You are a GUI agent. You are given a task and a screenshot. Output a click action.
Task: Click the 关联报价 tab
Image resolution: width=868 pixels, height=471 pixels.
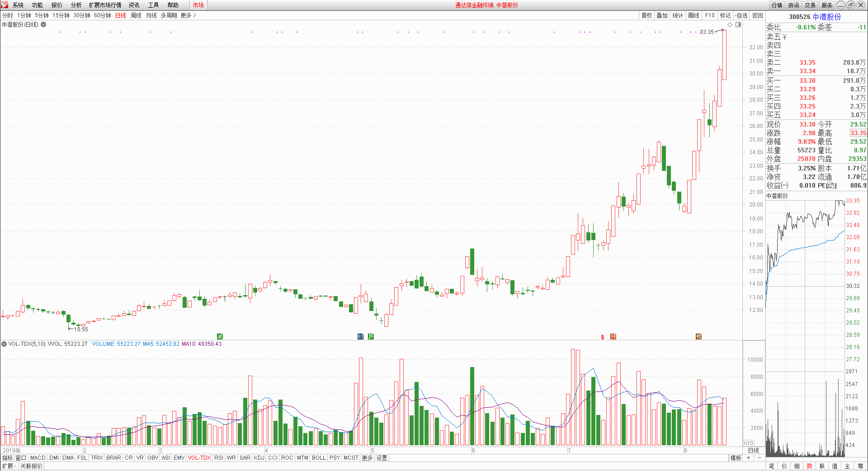click(x=31, y=466)
